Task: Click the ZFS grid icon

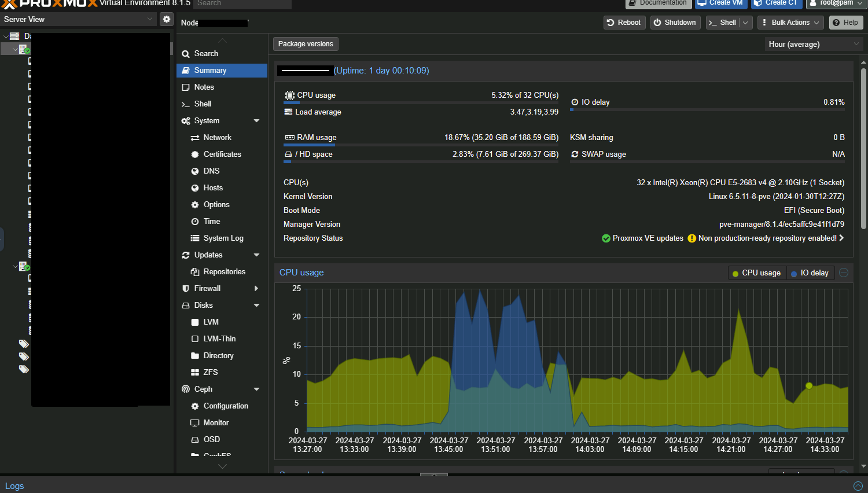Action: tap(195, 373)
